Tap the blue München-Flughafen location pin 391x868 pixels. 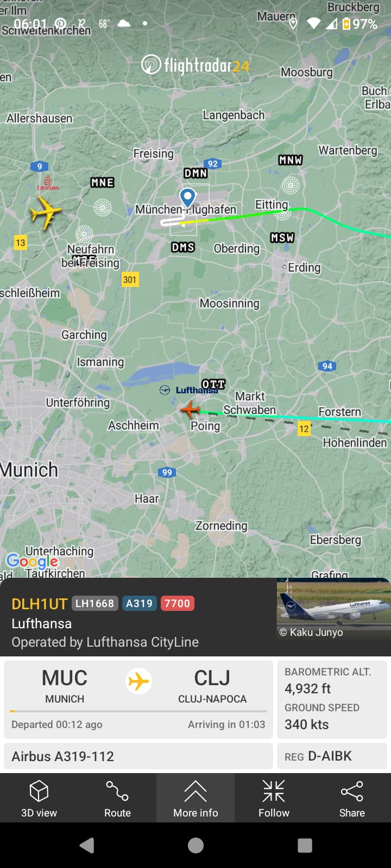click(187, 198)
